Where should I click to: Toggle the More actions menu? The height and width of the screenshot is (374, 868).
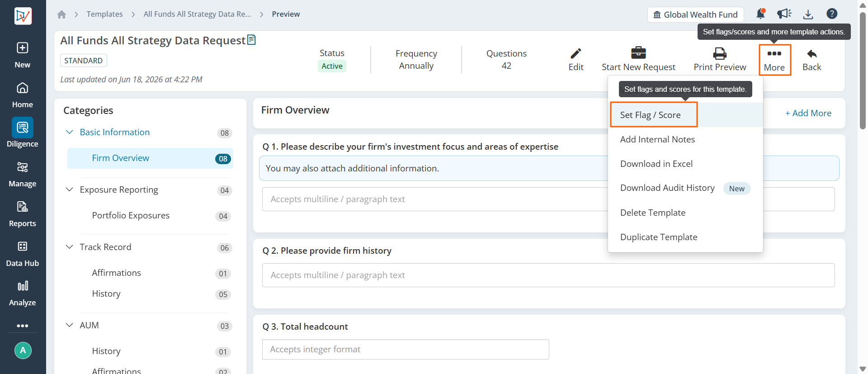coord(774,60)
